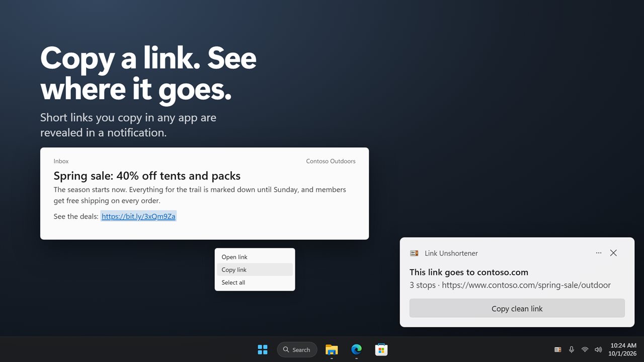Image resolution: width=644 pixels, height=362 pixels.
Task: Launch File Explorer from the taskbar
Action: coord(332,349)
